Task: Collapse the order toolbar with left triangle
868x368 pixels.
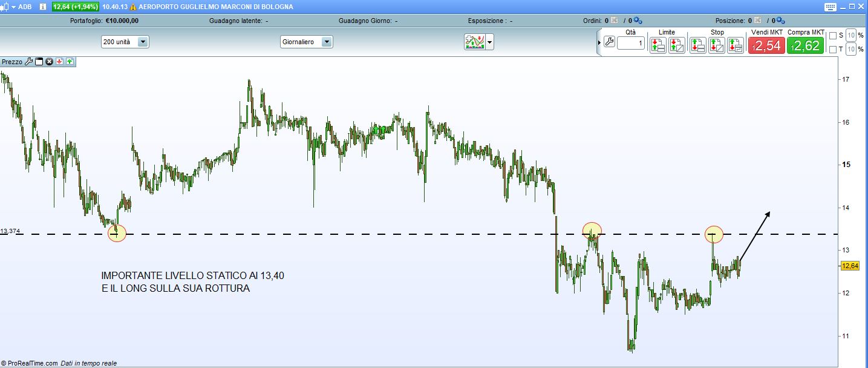Action: point(599,42)
